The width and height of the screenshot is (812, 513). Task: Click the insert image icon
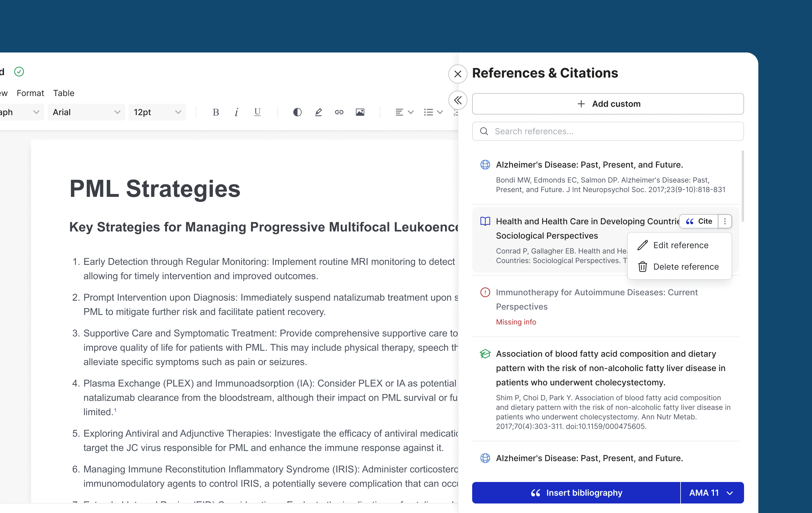pos(360,112)
